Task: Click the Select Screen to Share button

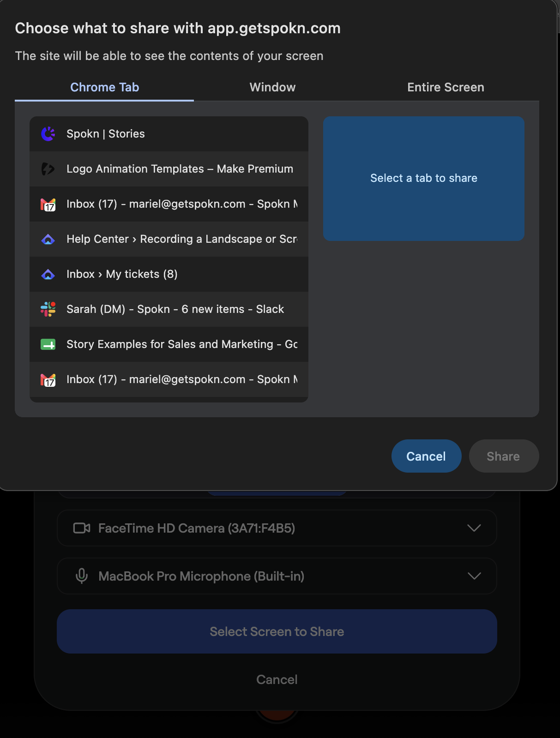Action: click(277, 631)
